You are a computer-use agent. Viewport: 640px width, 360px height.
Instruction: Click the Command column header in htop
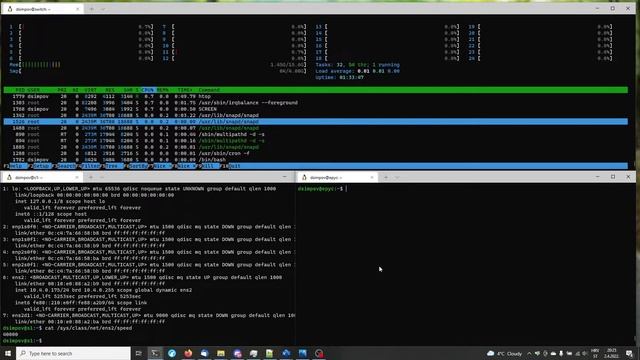[209, 90]
